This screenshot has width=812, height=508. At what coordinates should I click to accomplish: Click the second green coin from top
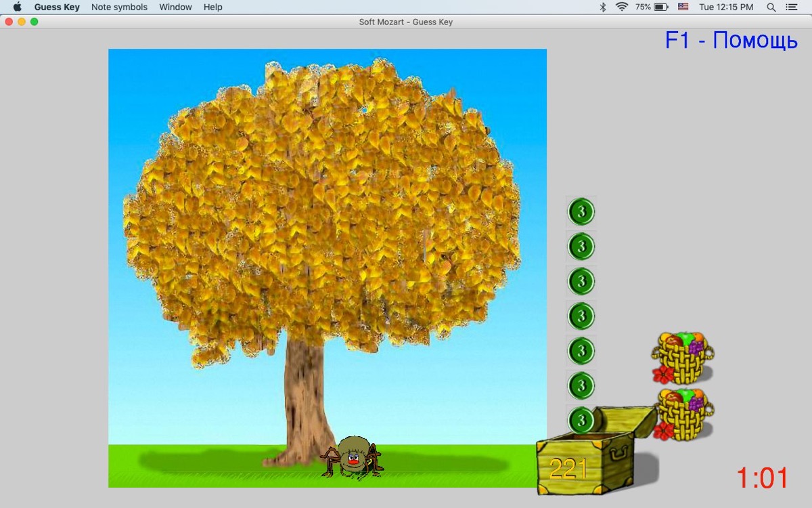581,246
